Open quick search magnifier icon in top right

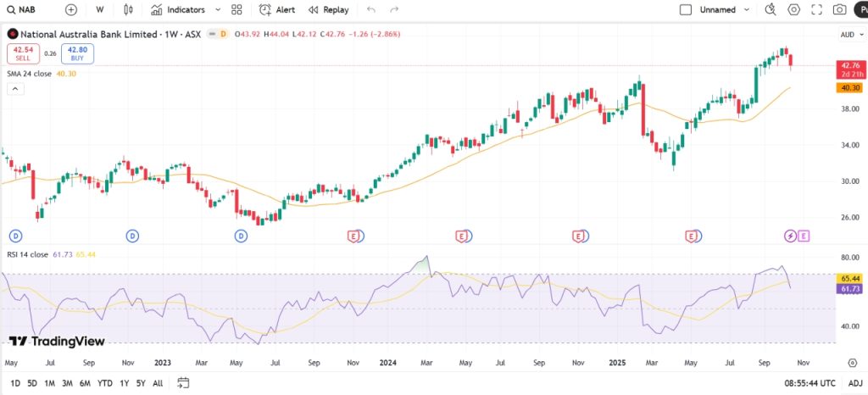pos(771,10)
